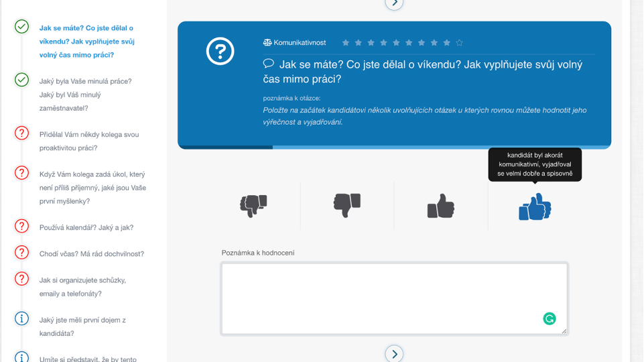This screenshot has height=362, width=644.
Task: Set Komunikativnost rating to the tenth star
Action: pyautogui.click(x=459, y=43)
